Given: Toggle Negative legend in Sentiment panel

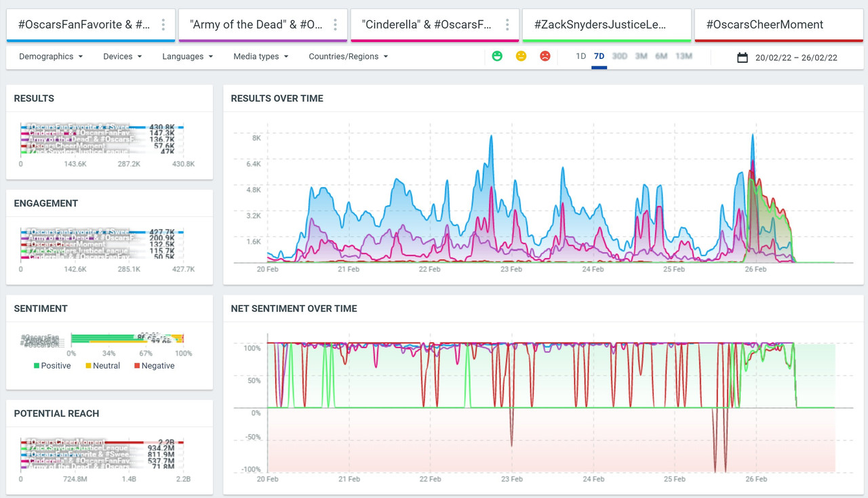Looking at the screenshot, I should point(153,366).
